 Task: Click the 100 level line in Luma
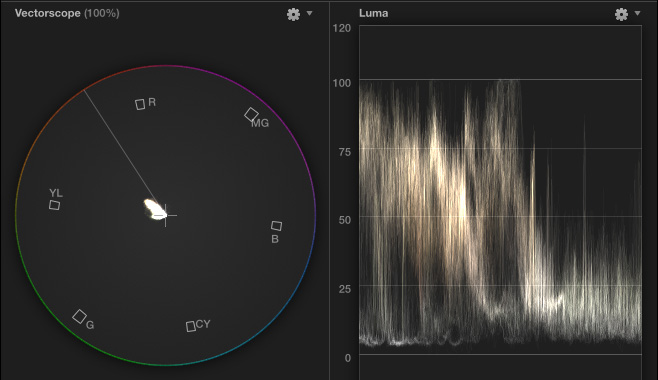(500, 79)
